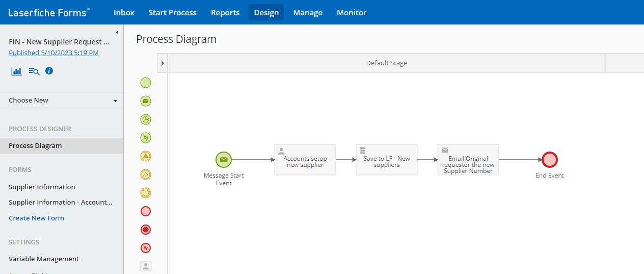Select the End Event node in diagram

coord(550,160)
